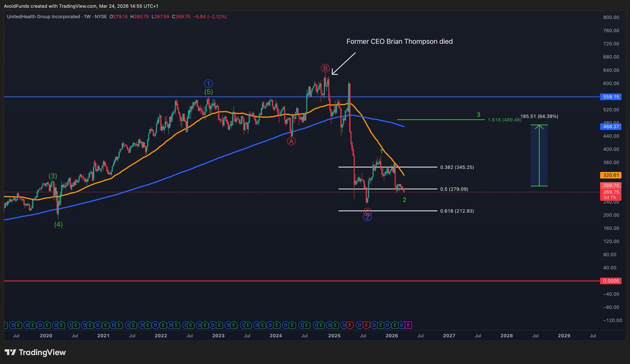
Task: Select the 'Former CEO Brian Thompson died' annotation
Action: pyautogui.click(x=399, y=41)
